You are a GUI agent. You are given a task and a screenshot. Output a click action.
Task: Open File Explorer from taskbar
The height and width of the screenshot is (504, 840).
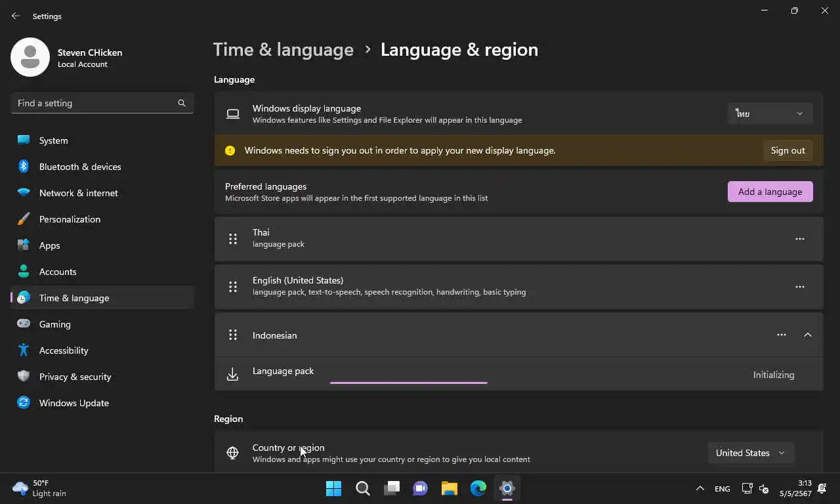[450, 488]
